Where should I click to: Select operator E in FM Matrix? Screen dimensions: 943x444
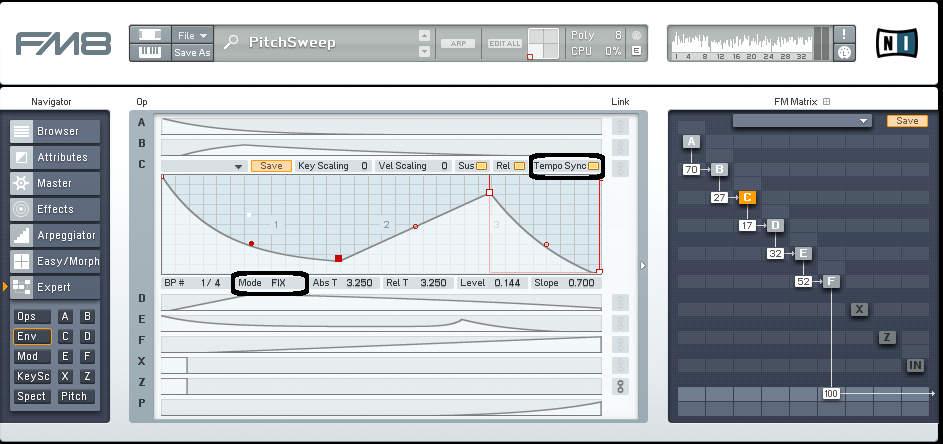803,253
